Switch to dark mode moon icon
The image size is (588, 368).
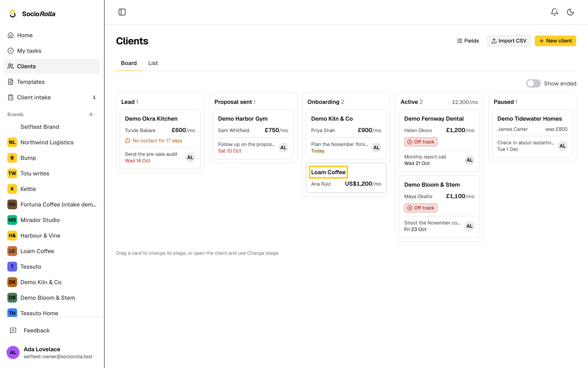[570, 12]
